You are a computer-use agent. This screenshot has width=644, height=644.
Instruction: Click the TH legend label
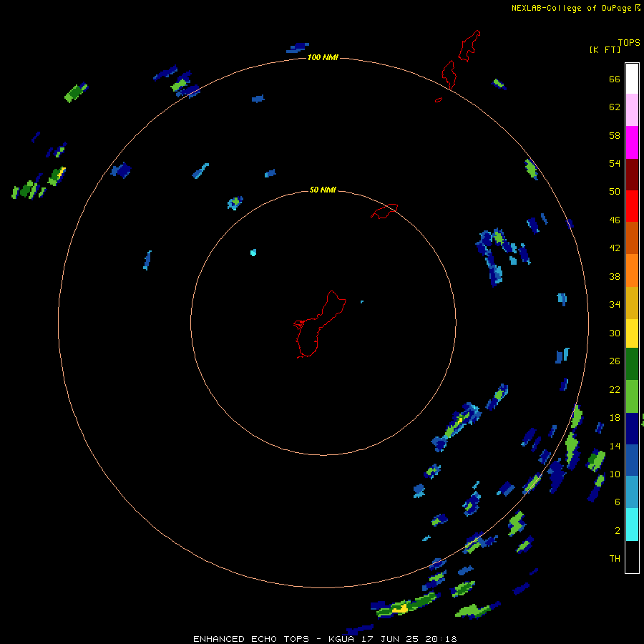615,559
